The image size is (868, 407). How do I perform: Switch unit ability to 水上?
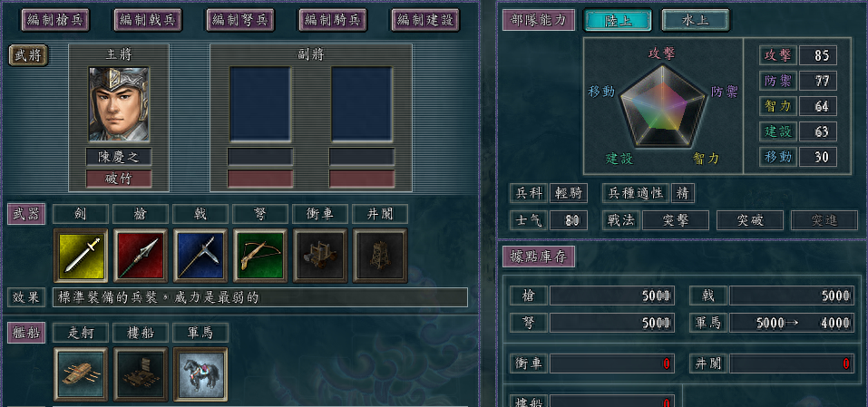pyautogui.click(x=696, y=21)
